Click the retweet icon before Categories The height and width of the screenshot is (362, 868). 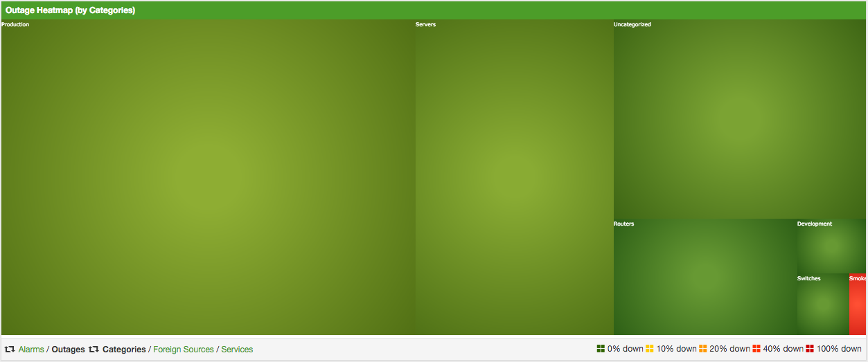(94, 350)
